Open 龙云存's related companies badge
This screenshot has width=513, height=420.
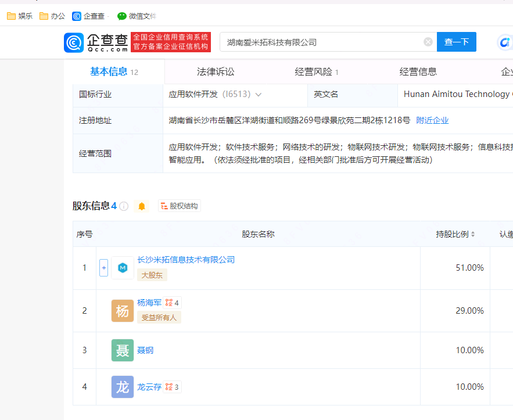[x=172, y=387]
